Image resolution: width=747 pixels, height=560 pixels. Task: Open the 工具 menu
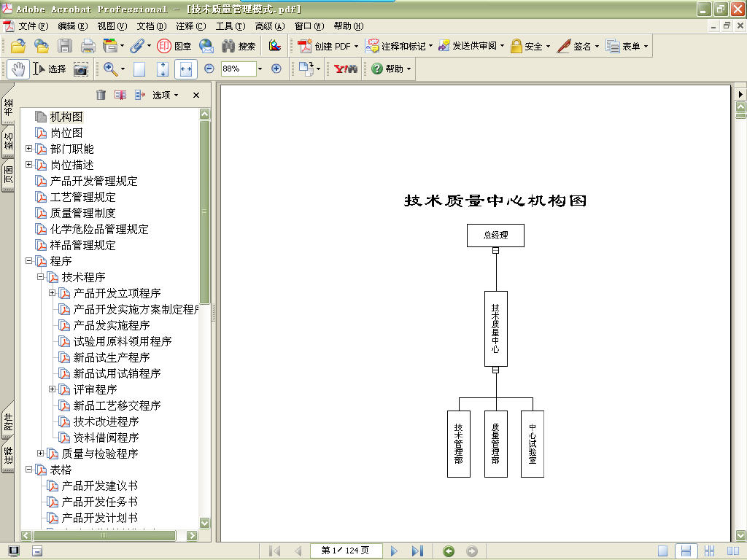pyautogui.click(x=231, y=26)
